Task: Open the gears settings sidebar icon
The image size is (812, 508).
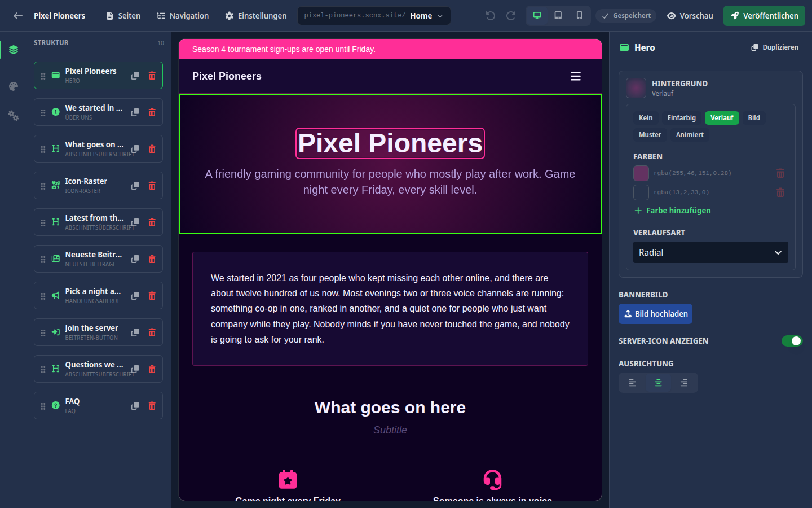Action: pyautogui.click(x=14, y=116)
